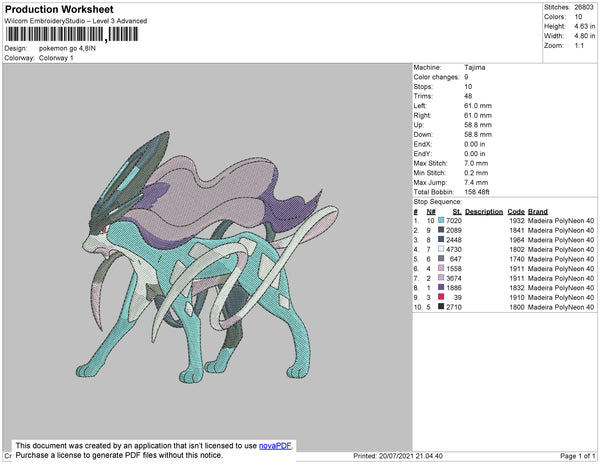600x464 pixels.
Task: Click the novaPDF hyperlink
Action: [x=275, y=446]
